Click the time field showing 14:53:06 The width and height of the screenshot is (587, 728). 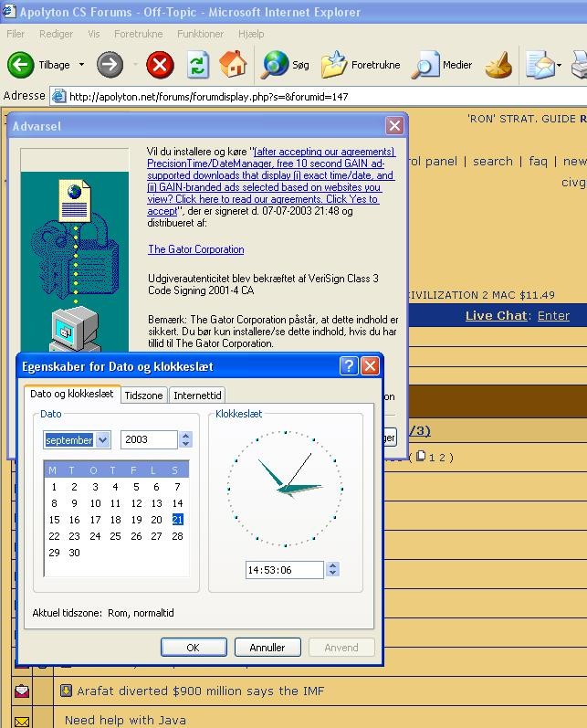click(284, 570)
